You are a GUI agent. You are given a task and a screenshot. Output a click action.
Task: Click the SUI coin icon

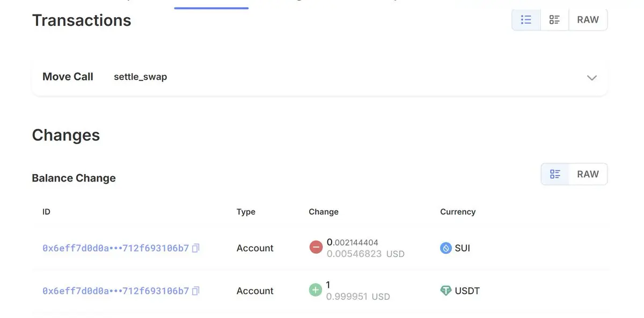[x=445, y=248]
